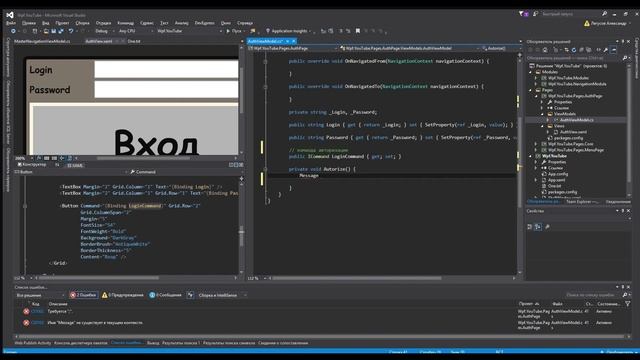Open the Вид (View) menu
The width and height of the screenshot is (640, 360).
(46, 23)
